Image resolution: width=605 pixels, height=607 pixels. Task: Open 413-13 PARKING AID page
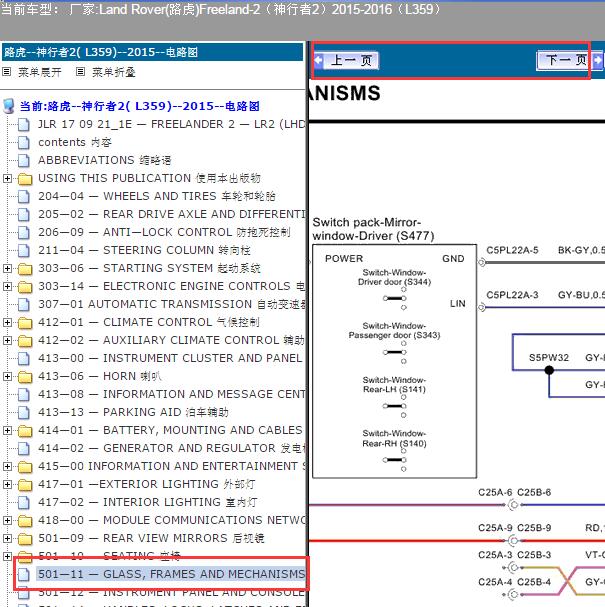pos(133,412)
